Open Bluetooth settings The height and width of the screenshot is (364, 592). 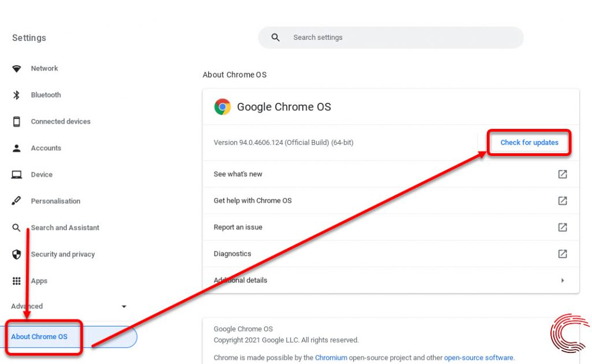click(x=46, y=95)
